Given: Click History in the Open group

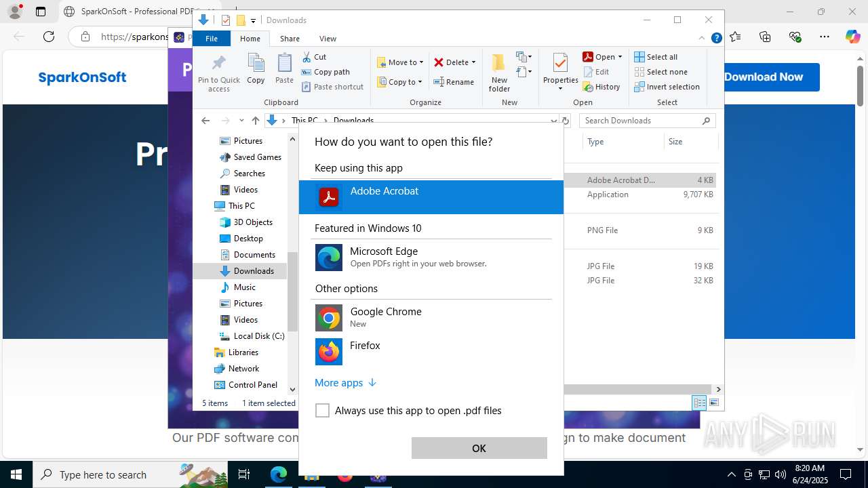Looking at the screenshot, I should point(601,87).
